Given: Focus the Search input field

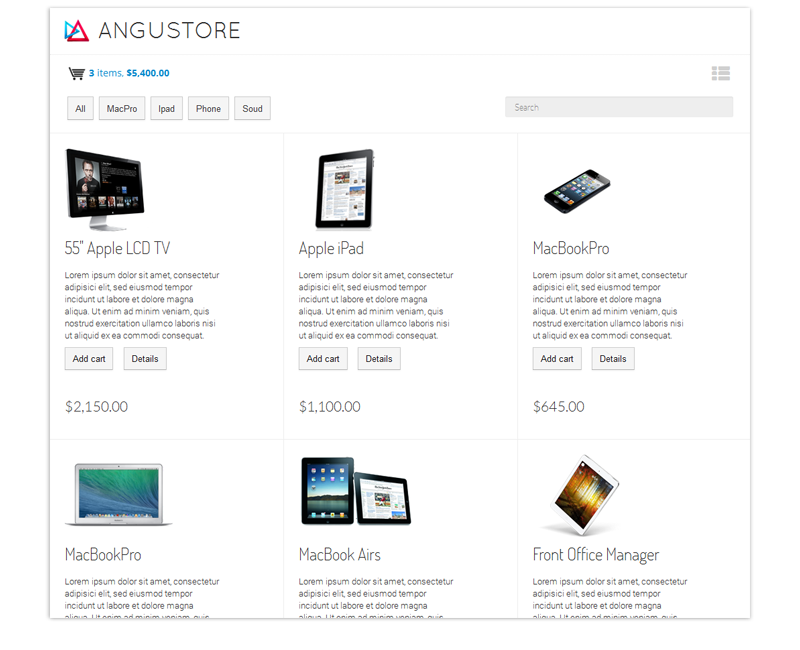Looking at the screenshot, I should point(619,107).
